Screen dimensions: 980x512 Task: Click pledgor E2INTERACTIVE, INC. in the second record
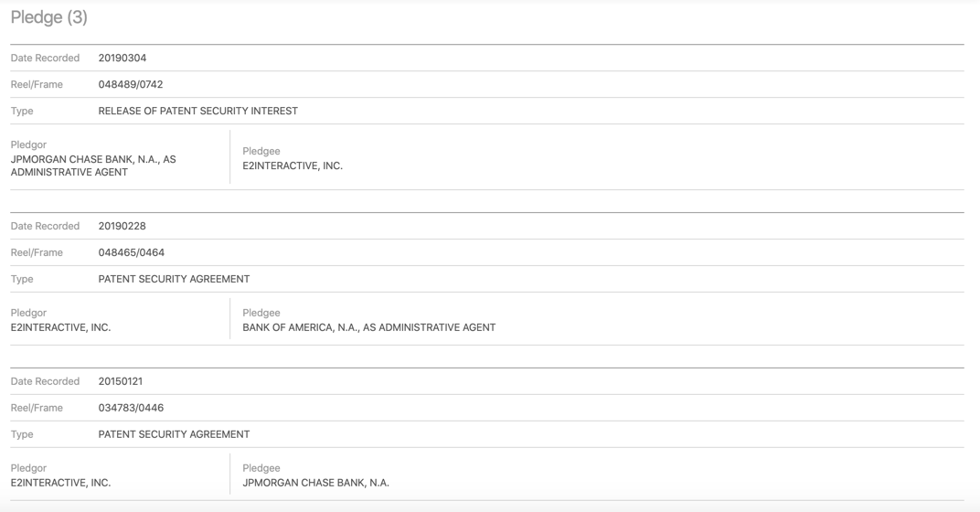[x=60, y=327]
